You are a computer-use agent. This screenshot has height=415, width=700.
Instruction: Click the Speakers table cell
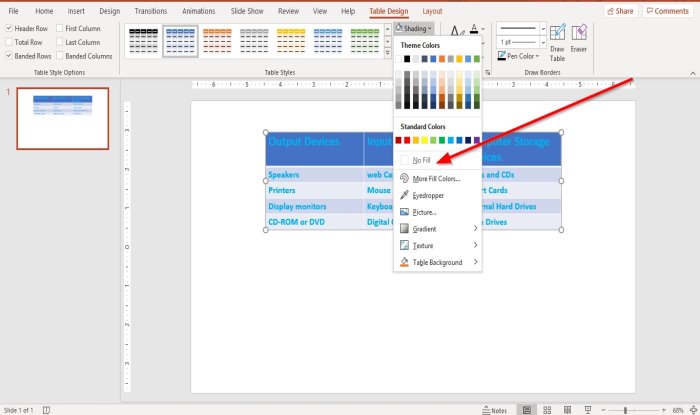pyautogui.click(x=315, y=174)
